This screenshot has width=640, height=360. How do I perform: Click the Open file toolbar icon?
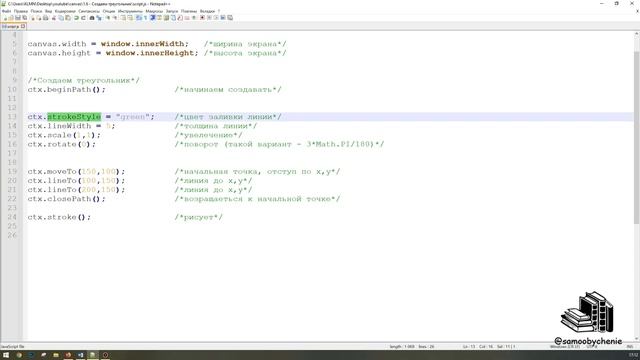[x=11, y=18]
